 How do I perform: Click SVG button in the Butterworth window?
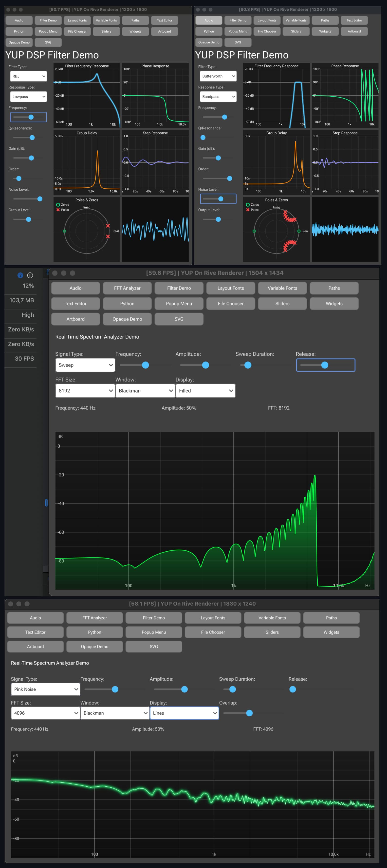pos(238,42)
